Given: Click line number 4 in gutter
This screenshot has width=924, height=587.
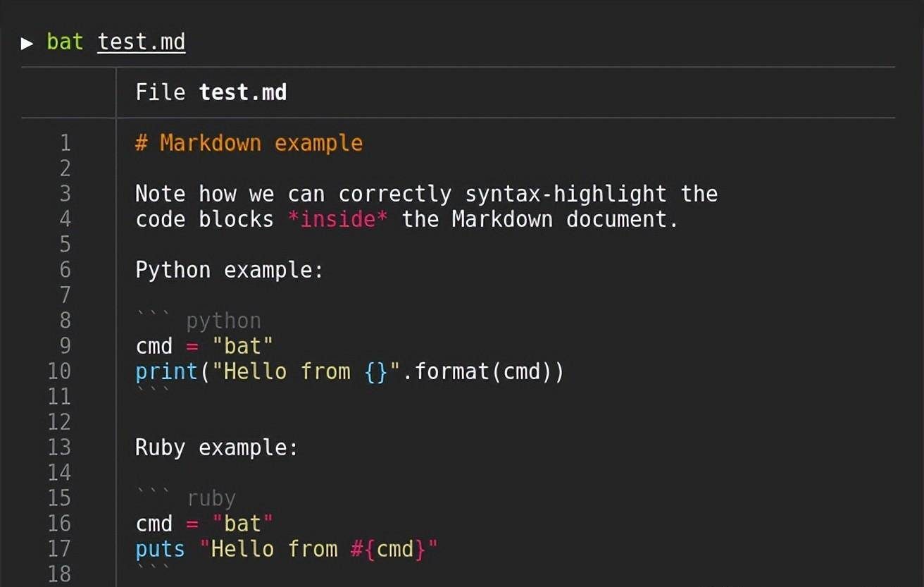Looking at the screenshot, I should point(65,219).
